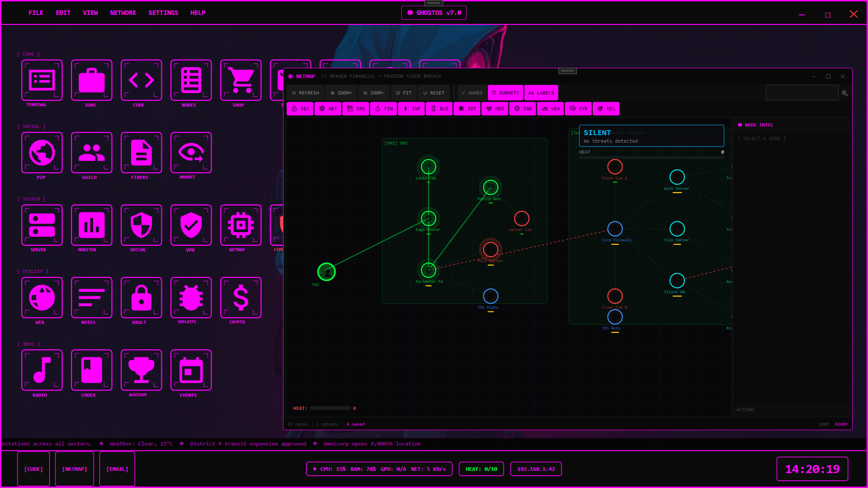Click the Achieve trophy icon
Screen dimensions: 868x488
tap(141, 370)
